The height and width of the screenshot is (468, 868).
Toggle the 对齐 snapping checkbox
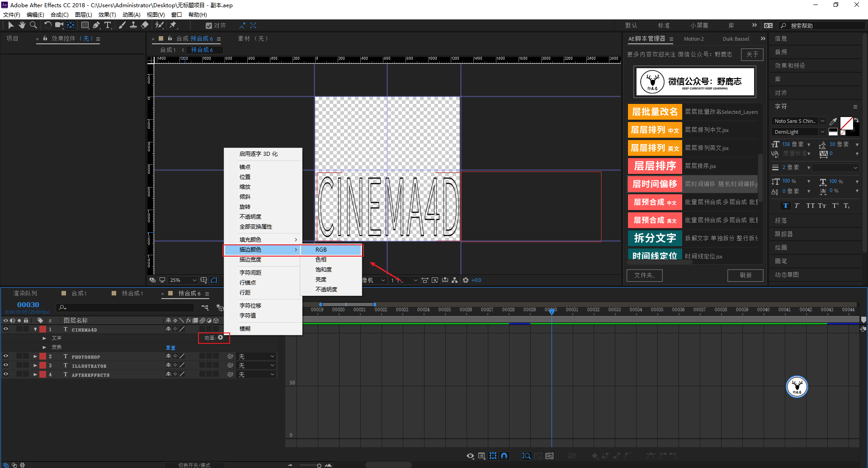point(208,26)
